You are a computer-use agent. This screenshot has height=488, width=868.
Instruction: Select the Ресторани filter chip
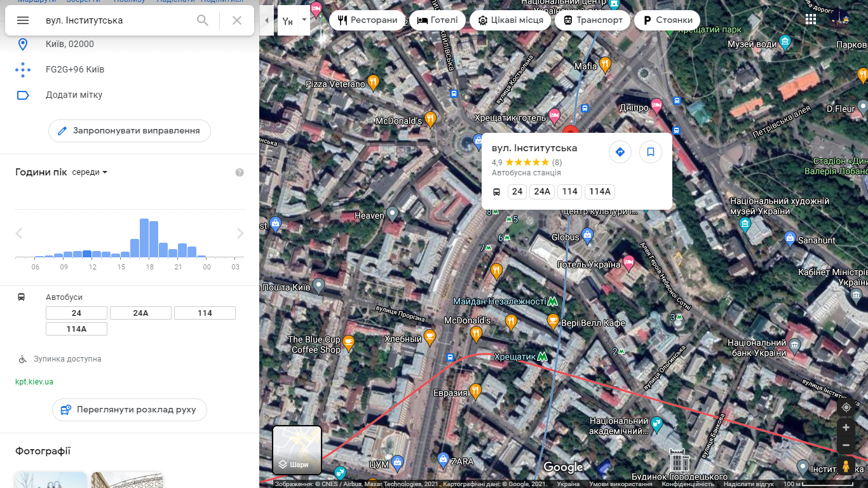point(367,20)
